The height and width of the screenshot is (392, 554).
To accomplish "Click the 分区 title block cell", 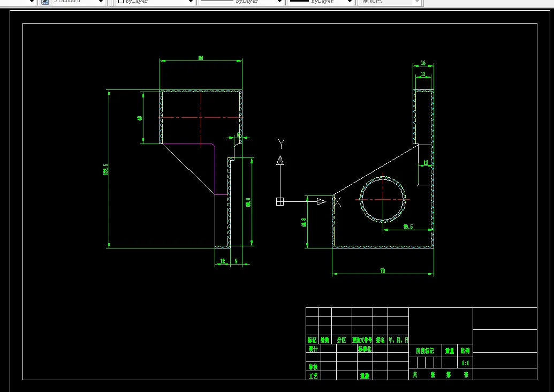I will tap(341, 340).
